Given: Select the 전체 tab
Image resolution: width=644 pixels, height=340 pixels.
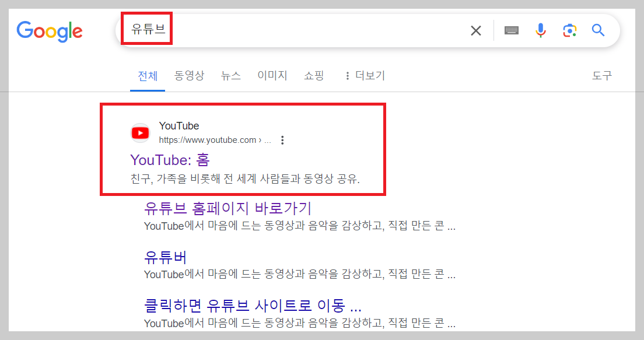Looking at the screenshot, I should click(148, 76).
